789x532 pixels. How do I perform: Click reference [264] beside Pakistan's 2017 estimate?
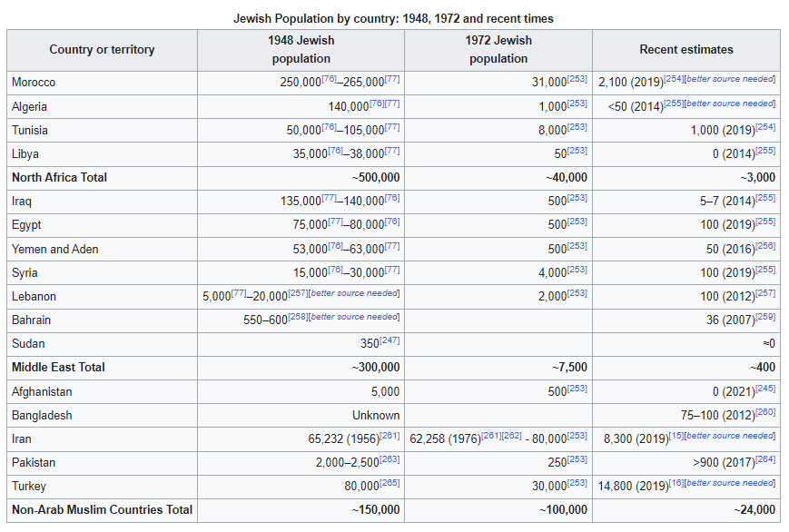click(766, 459)
